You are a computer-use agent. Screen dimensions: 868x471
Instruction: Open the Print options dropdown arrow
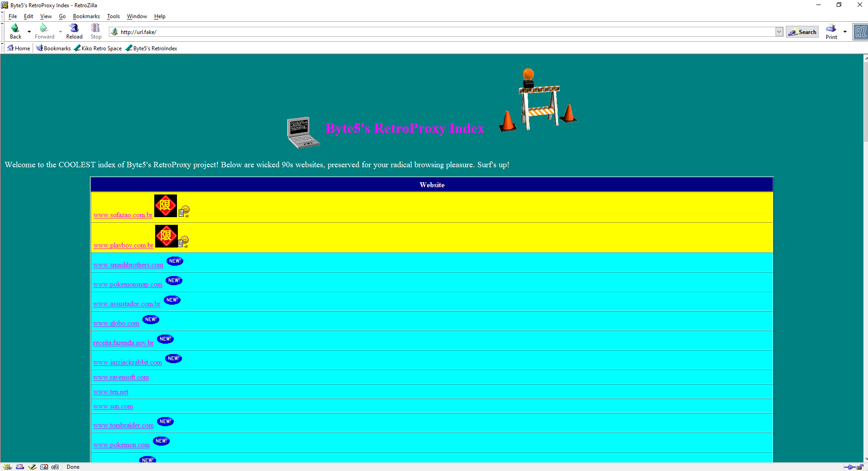point(845,32)
